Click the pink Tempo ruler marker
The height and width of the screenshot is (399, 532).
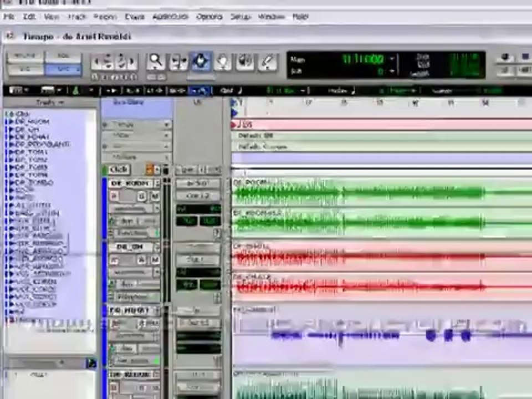click(x=234, y=125)
